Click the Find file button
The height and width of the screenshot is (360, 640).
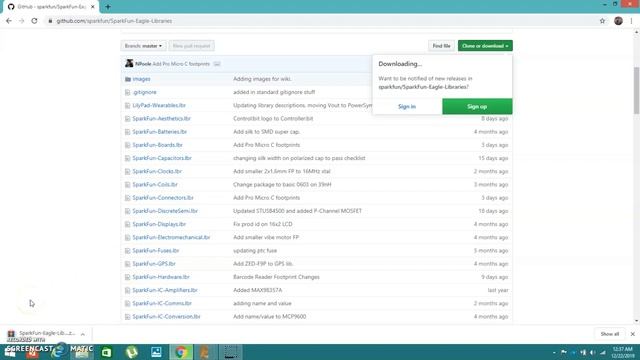441,46
